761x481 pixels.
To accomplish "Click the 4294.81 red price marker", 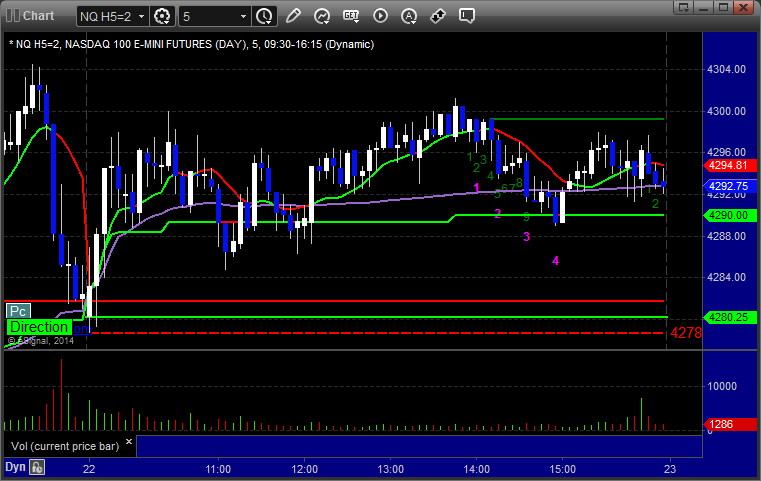I will [x=729, y=166].
